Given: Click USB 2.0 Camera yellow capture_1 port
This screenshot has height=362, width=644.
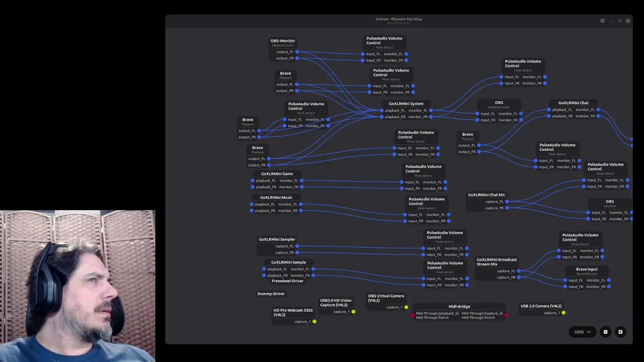Looking at the screenshot, I should (563, 313).
